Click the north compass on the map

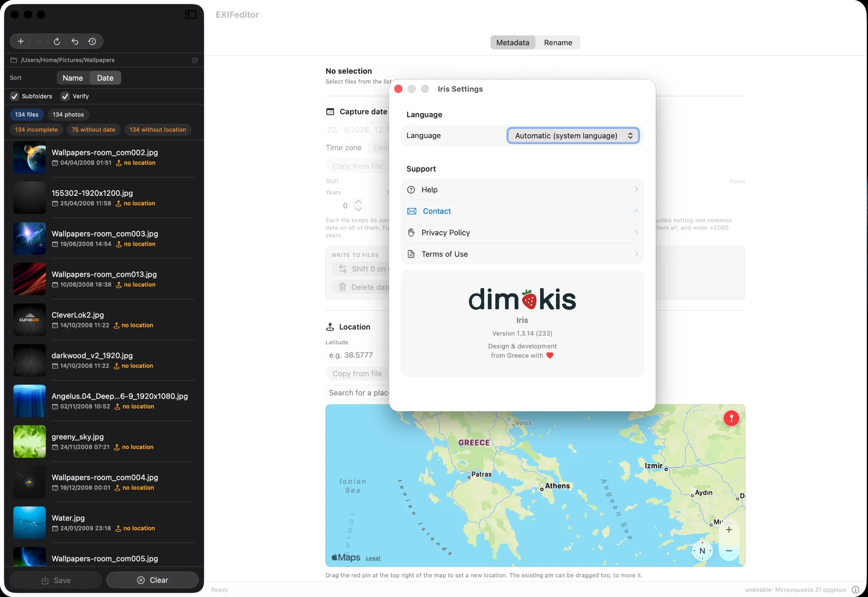coord(702,551)
